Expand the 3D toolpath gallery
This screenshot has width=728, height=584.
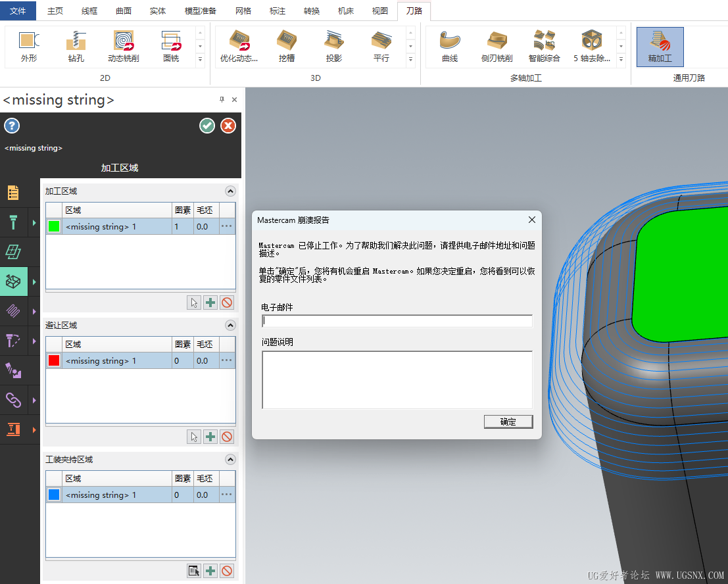click(410, 59)
